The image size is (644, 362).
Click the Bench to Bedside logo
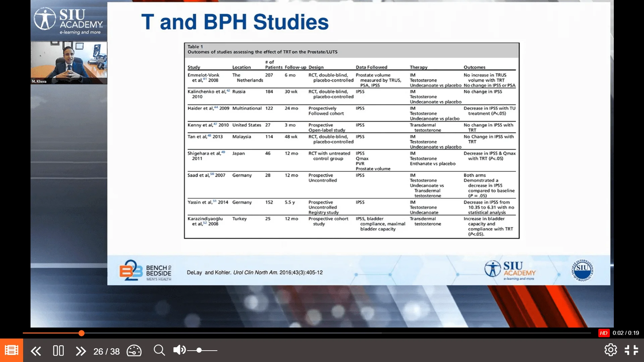[145, 270]
